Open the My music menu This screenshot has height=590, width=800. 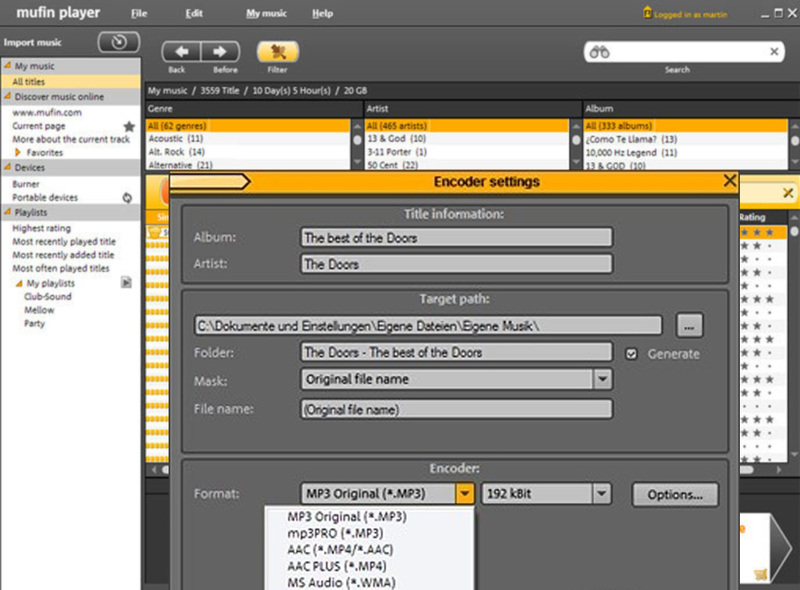[266, 13]
